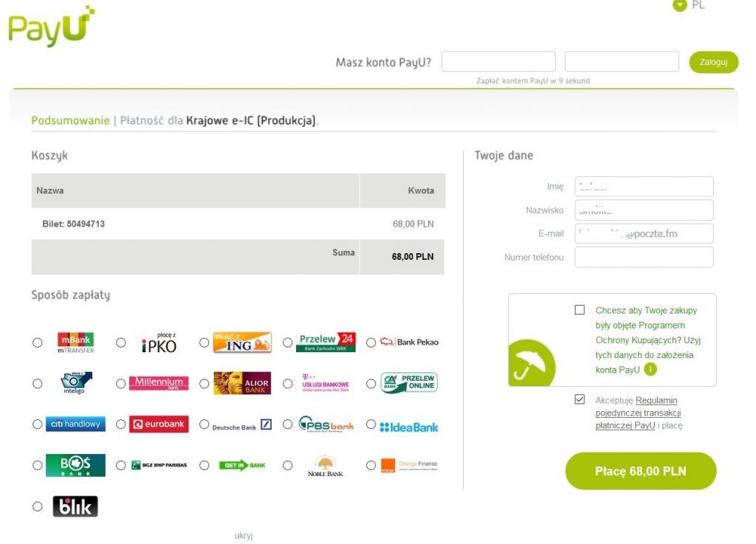Choose the PBS bank logo

click(326, 424)
